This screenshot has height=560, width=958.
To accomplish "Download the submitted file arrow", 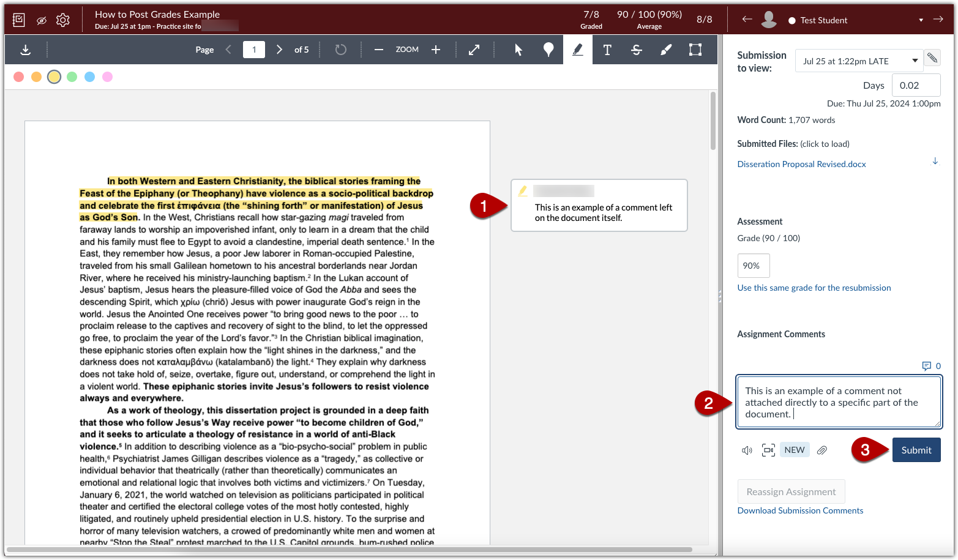I will point(935,162).
